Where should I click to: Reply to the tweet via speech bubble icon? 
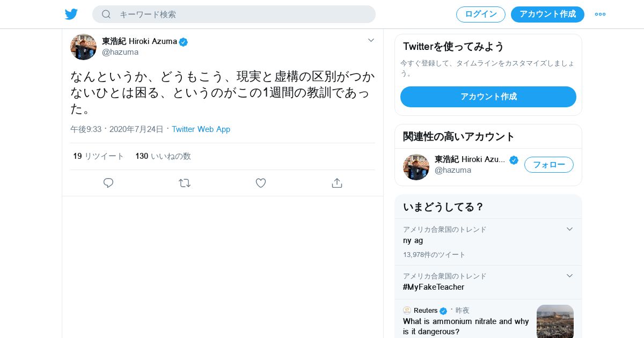pos(108,183)
